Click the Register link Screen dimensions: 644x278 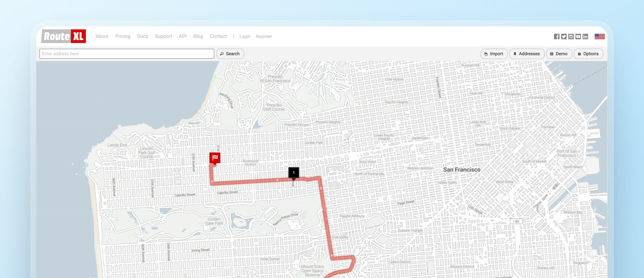tap(264, 37)
